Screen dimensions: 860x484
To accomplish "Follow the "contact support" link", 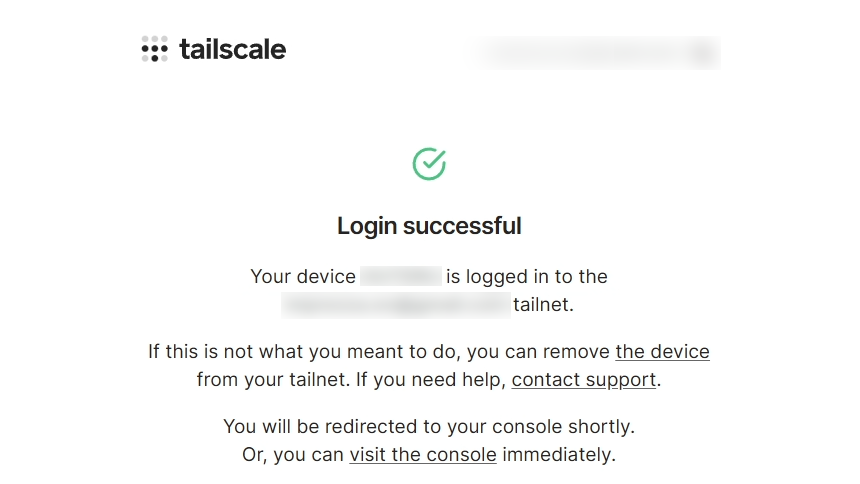I will [584, 380].
